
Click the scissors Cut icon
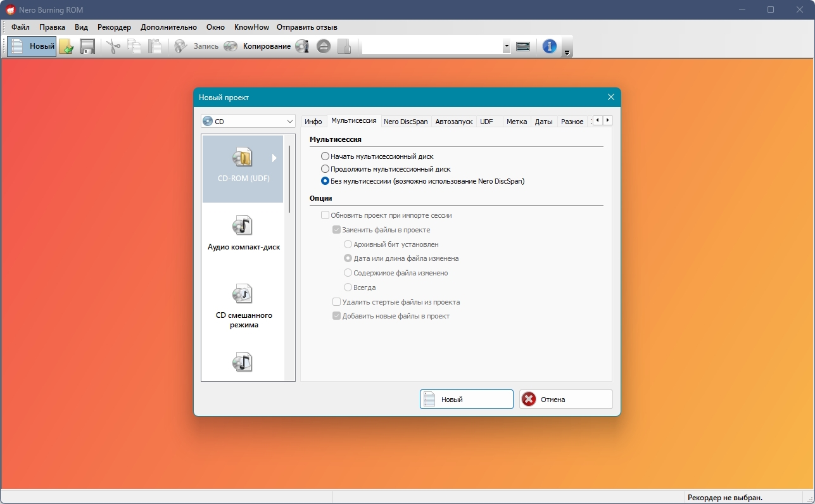pyautogui.click(x=113, y=46)
